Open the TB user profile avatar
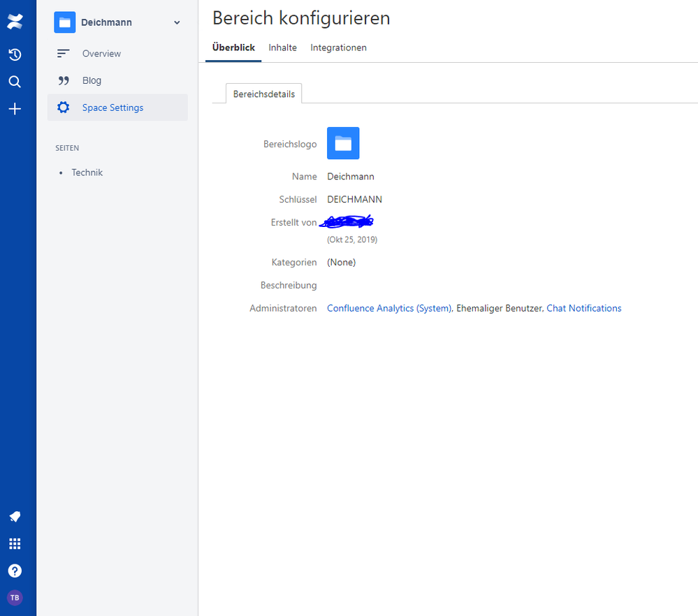The height and width of the screenshot is (616, 698). [15, 598]
